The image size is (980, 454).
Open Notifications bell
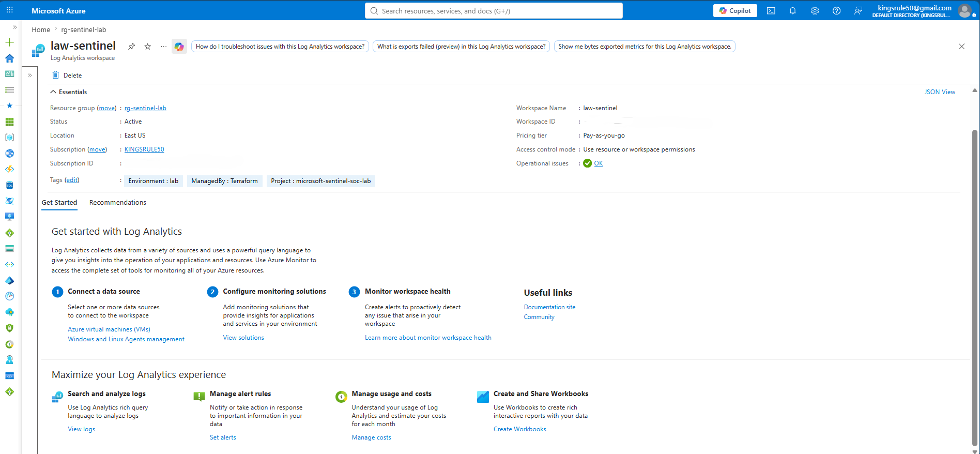[x=792, y=11]
